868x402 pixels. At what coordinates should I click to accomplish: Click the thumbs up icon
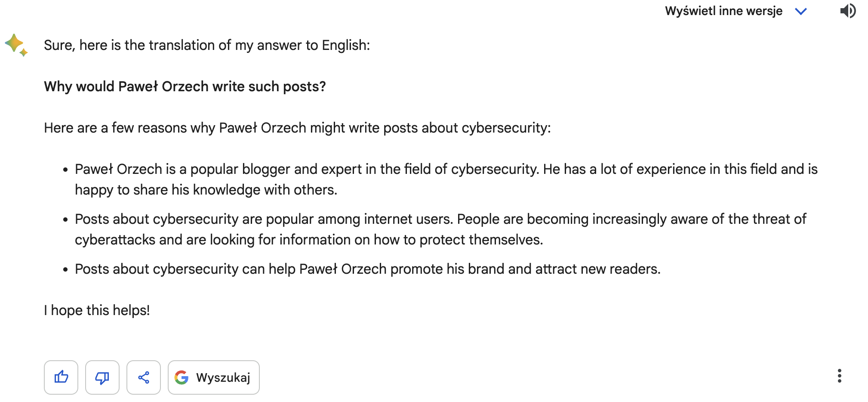(x=61, y=377)
